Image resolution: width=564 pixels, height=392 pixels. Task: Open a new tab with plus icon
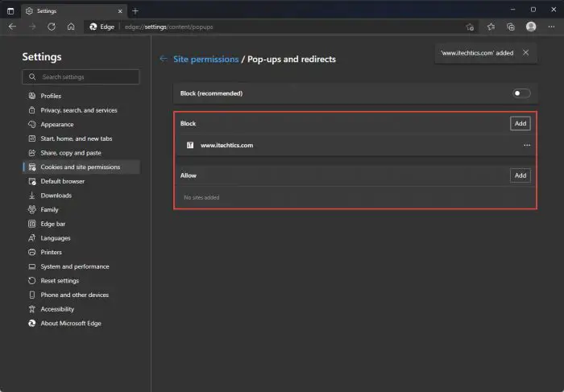click(135, 11)
